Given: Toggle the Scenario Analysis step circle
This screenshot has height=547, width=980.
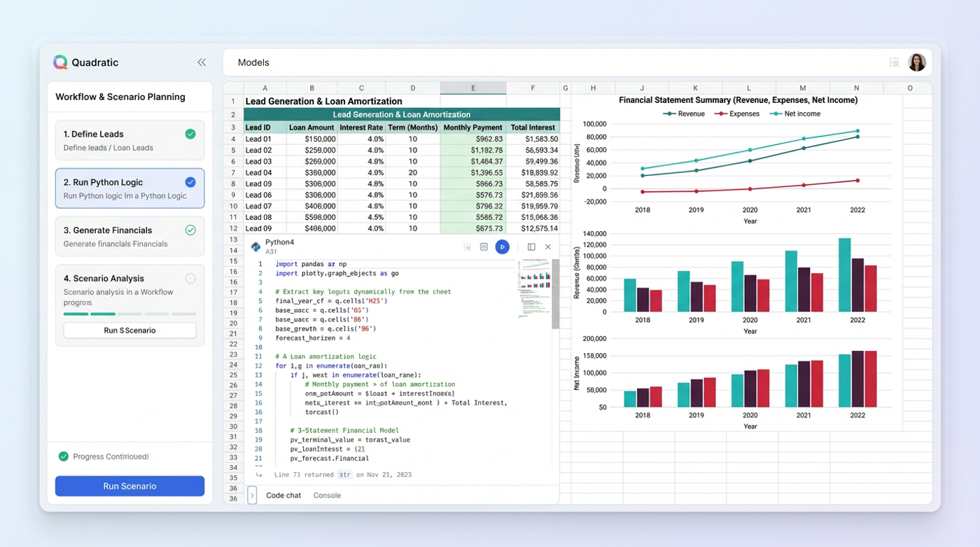Looking at the screenshot, I should coord(190,278).
